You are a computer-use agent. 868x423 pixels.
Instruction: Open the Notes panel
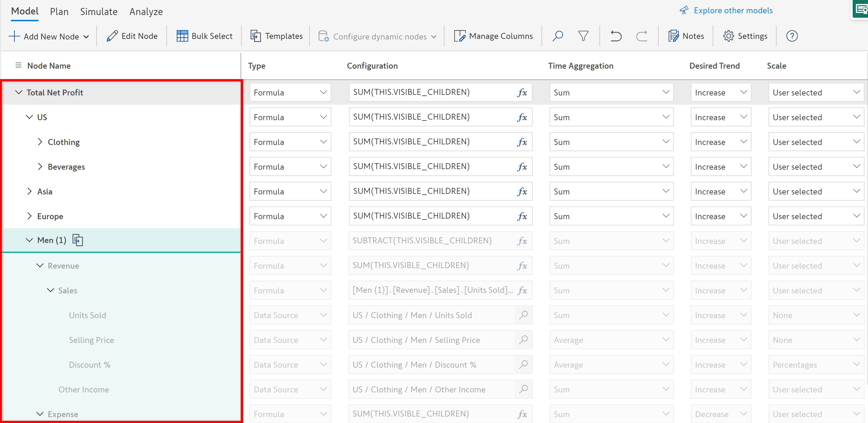pos(686,36)
